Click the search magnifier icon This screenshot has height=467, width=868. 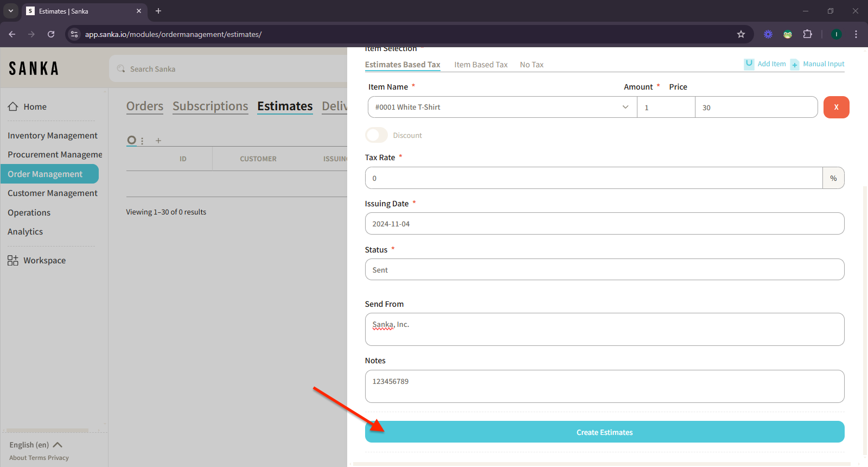click(x=121, y=69)
